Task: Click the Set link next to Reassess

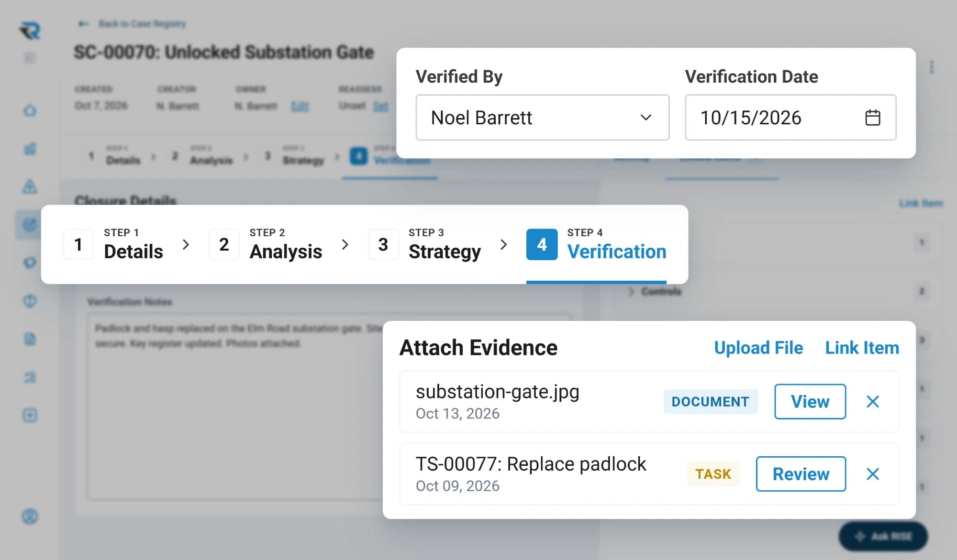Action: point(380,106)
